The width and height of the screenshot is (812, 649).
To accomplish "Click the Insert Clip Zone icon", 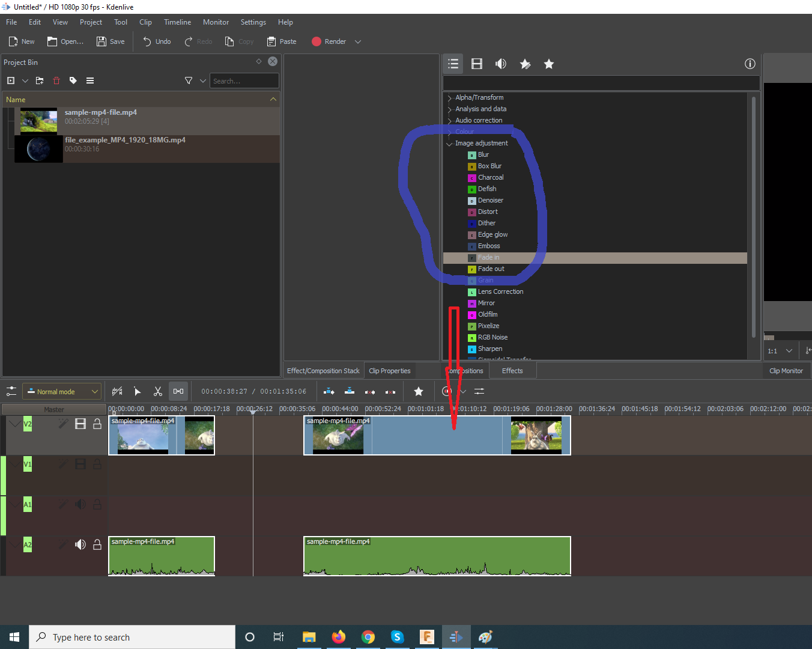I will (329, 391).
